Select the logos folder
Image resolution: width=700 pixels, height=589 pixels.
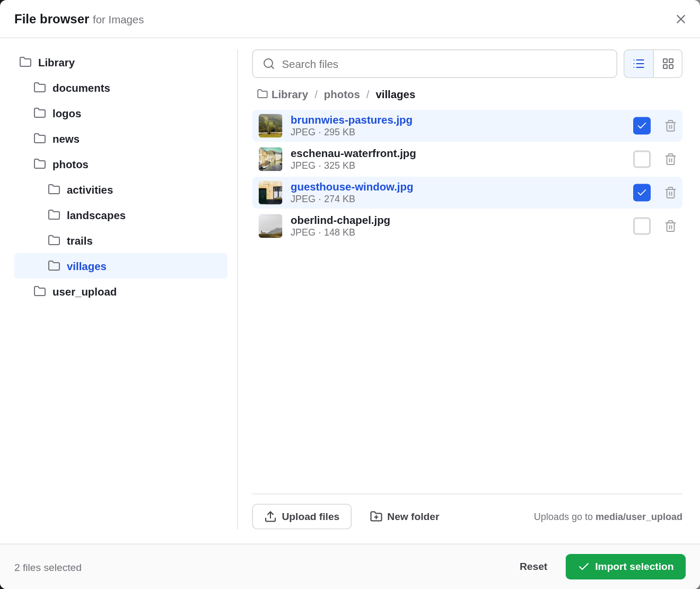(x=121, y=114)
